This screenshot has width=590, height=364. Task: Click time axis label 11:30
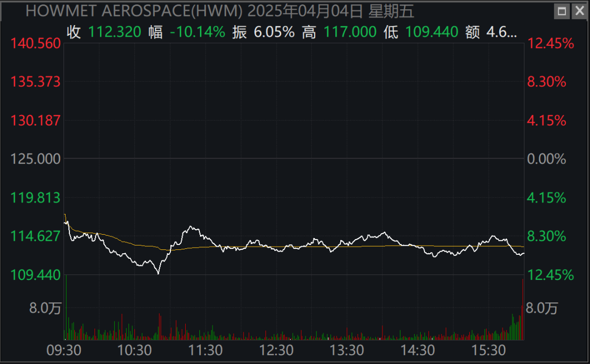pyautogui.click(x=205, y=350)
